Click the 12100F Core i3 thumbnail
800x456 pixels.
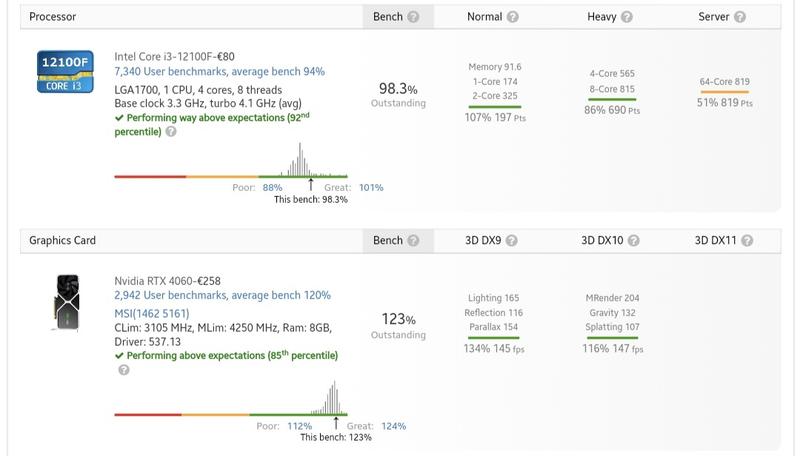pos(66,71)
